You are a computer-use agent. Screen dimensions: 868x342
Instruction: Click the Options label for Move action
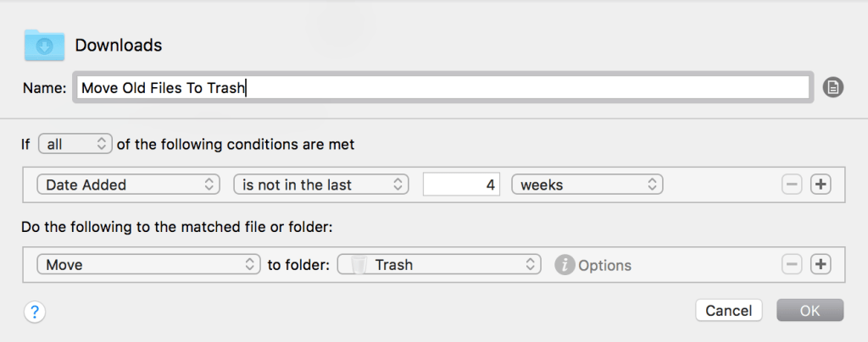pos(604,265)
